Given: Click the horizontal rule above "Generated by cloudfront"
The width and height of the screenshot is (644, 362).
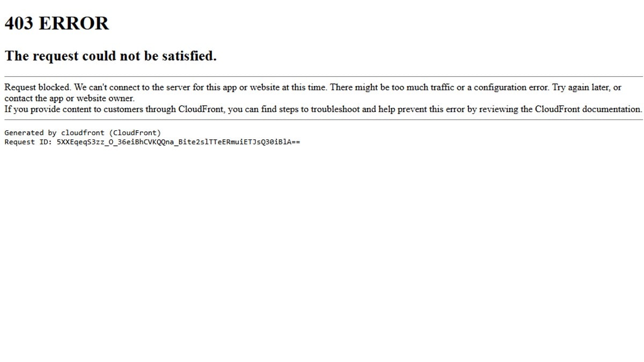Looking at the screenshot, I should coord(324,120).
